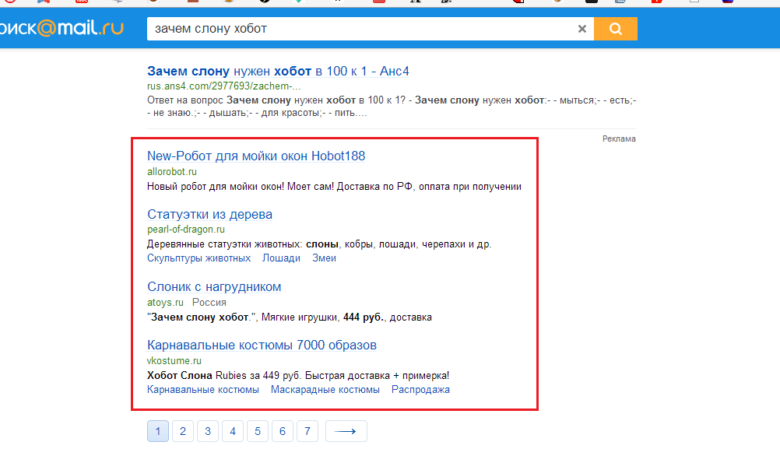Open 'Карнавальные костюмы 7000 образов' ad
Screen dimensions: 780x470
point(262,345)
